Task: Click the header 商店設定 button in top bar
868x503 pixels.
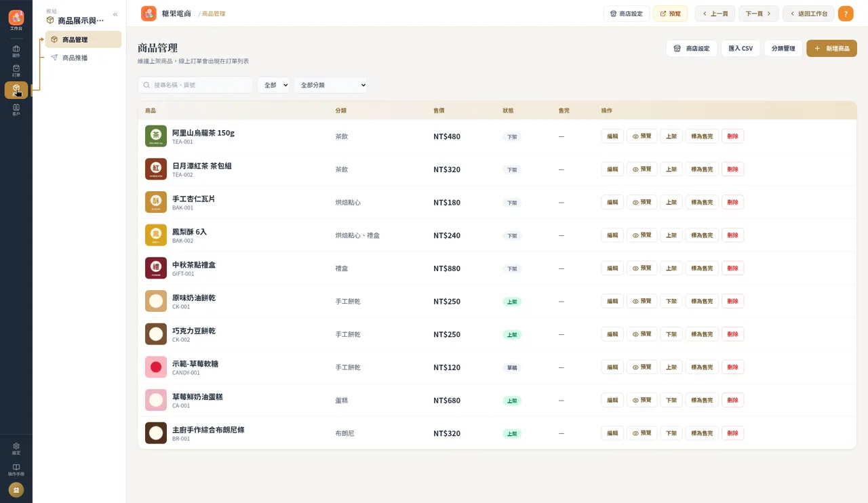Action: [x=627, y=14]
